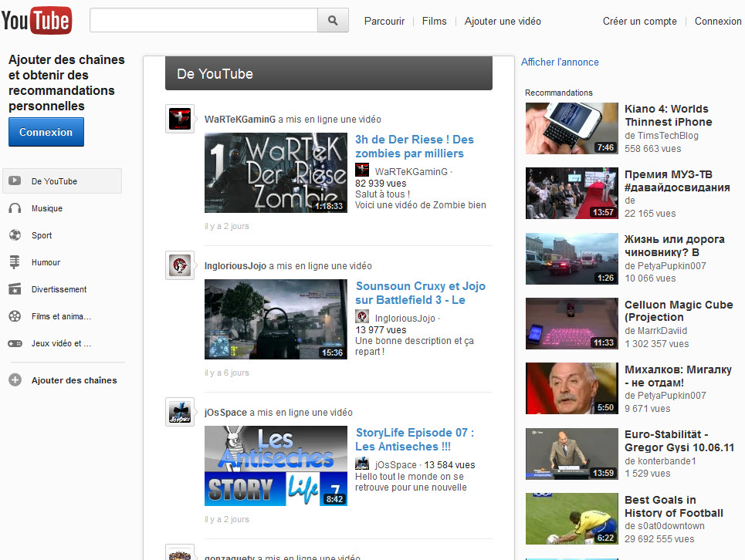Click the plus icon beside Ajouter des chaînes
745x560 pixels.
(15, 380)
